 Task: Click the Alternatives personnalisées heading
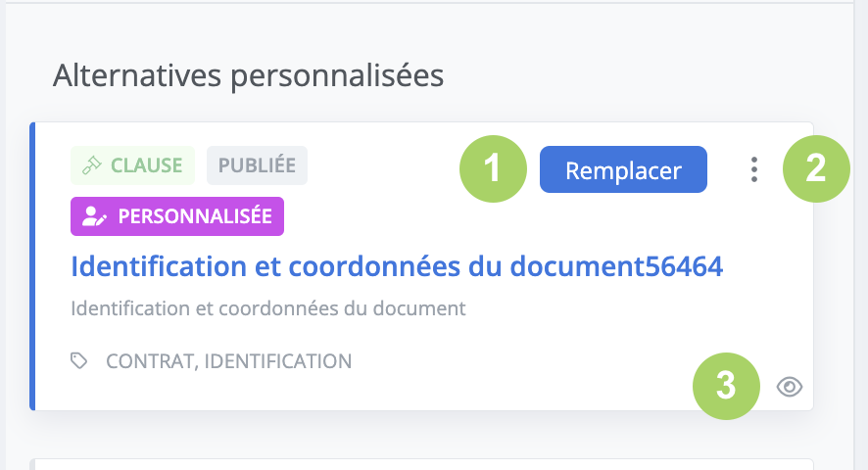(x=248, y=74)
